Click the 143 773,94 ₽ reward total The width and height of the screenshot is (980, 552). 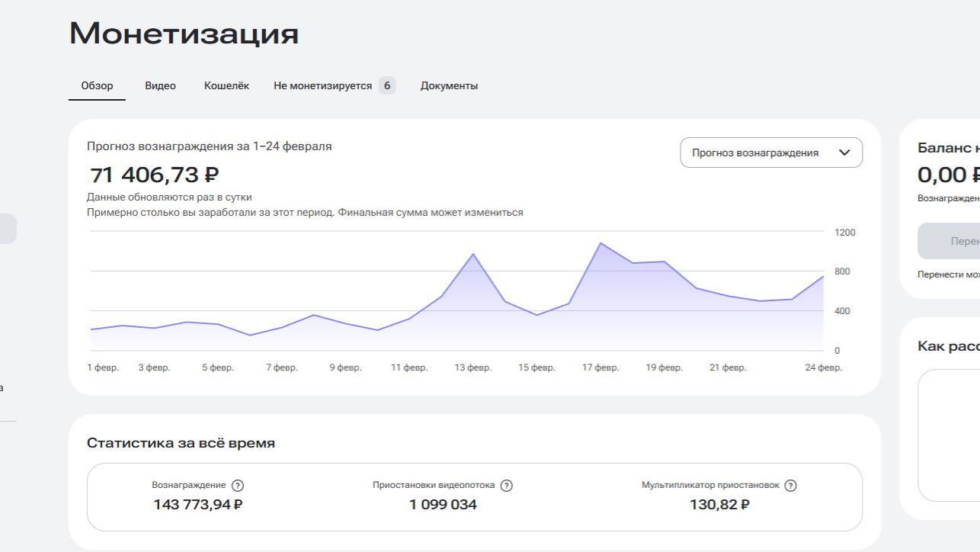coord(198,505)
